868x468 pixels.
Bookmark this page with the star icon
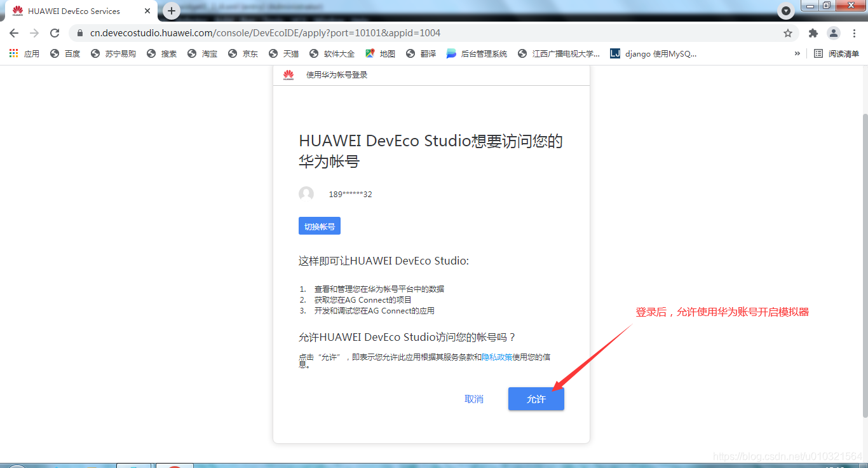tap(788, 33)
